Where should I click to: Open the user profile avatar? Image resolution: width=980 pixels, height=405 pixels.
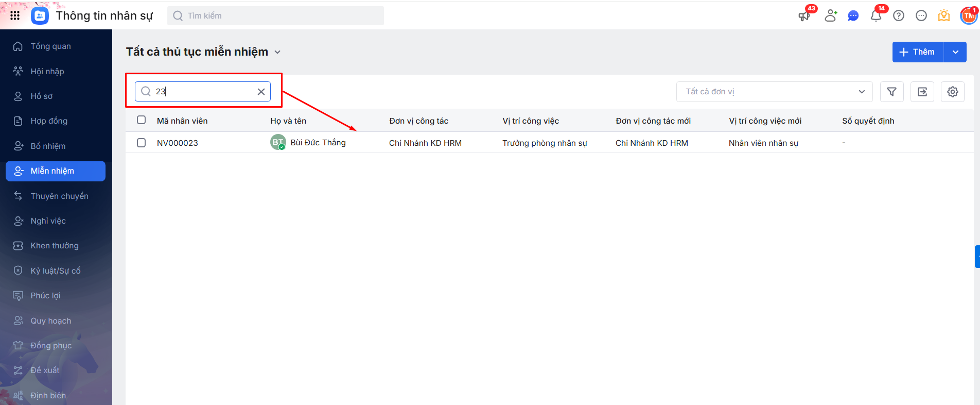[969, 15]
